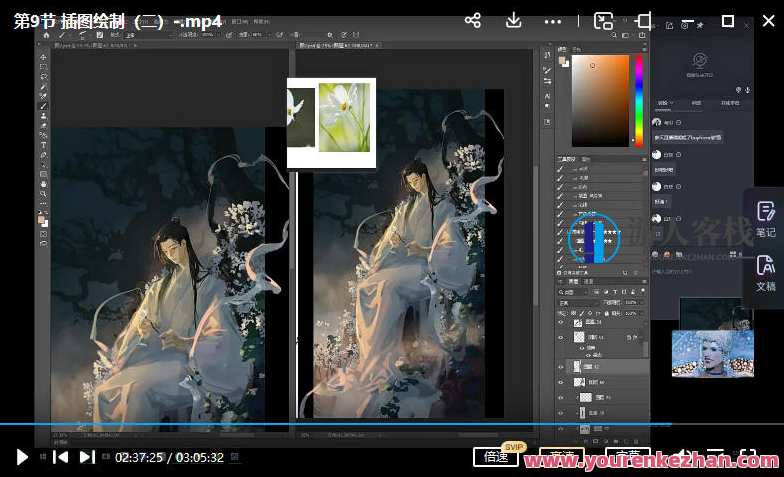
Task: Click the video download icon
Action: point(514,20)
